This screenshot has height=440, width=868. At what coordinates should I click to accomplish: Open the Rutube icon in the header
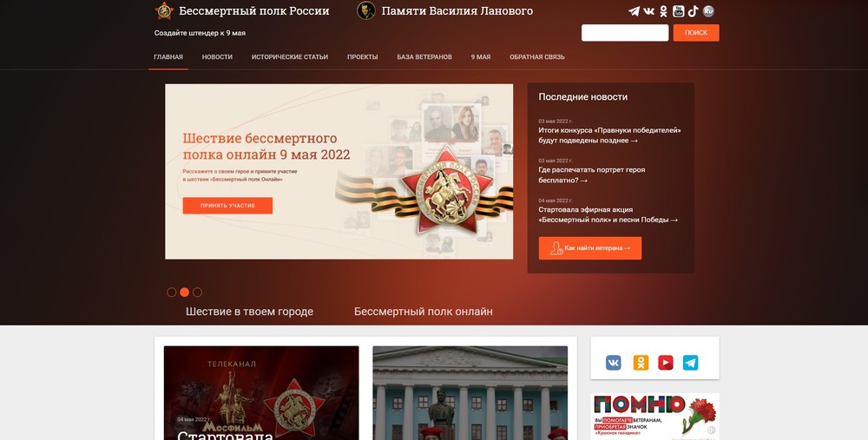(x=708, y=11)
